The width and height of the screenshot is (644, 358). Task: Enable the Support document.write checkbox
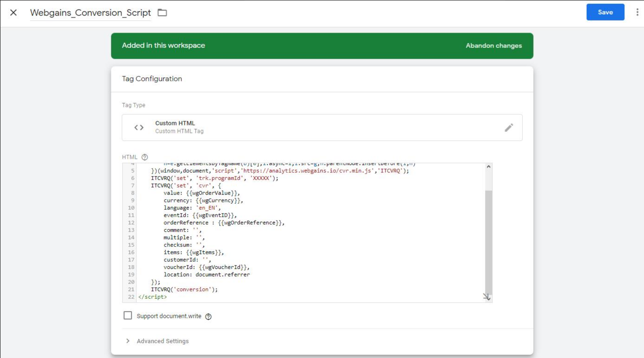click(x=128, y=315)
